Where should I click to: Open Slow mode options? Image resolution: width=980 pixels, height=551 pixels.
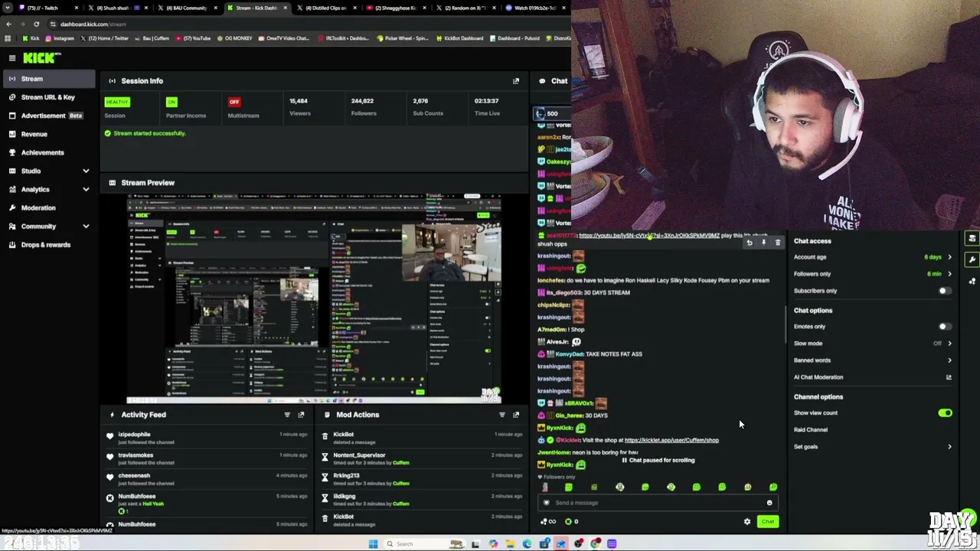point(871,344)
